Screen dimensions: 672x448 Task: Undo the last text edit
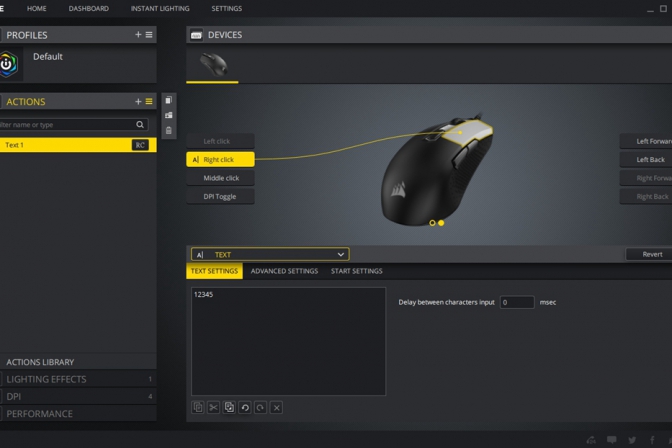[245, 407]
